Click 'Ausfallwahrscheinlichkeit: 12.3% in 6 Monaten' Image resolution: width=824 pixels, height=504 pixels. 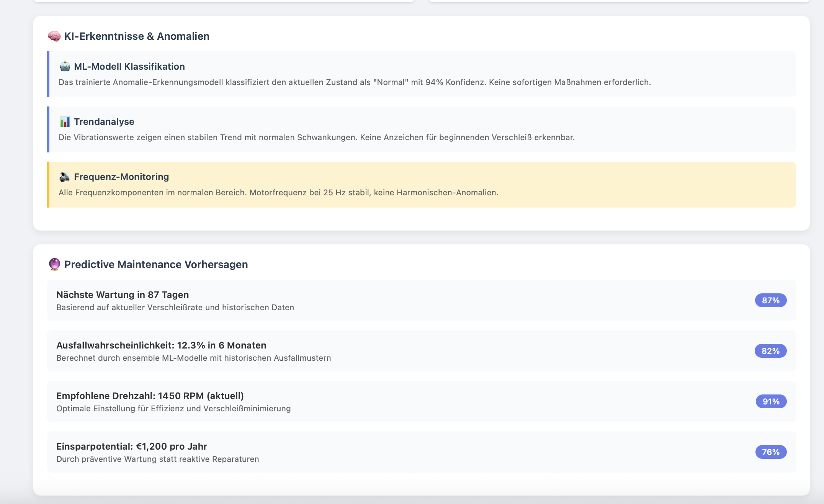[x=161, y=345]
